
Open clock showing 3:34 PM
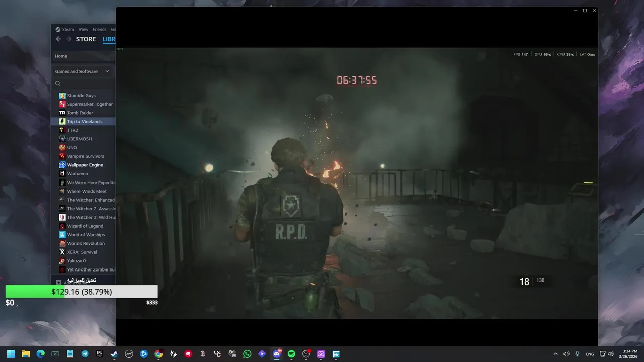pyautogui.click(x=629, y=354)
